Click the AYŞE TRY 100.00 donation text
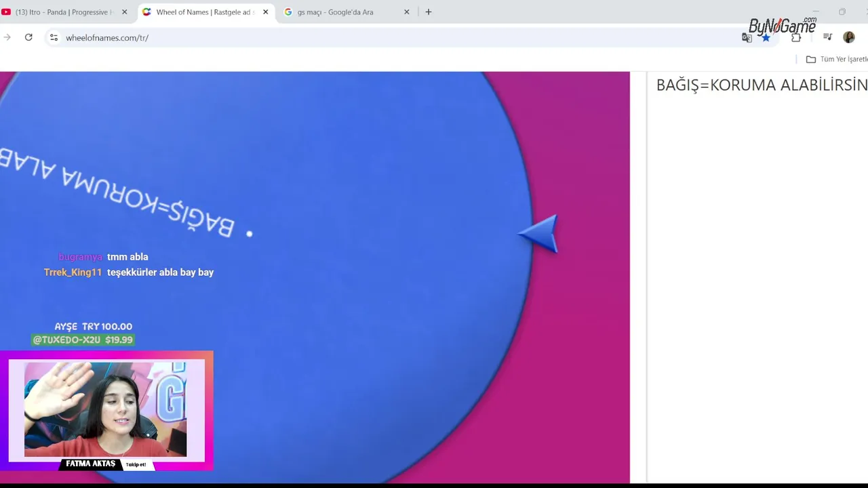This screenshot has width=868, height=488. click(x=94, y=327)
